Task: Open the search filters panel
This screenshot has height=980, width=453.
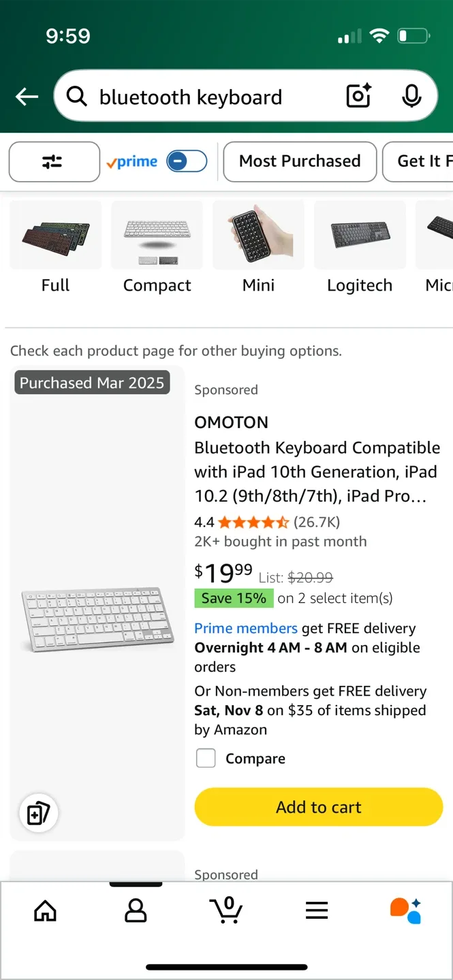Action: pyautogui.click(x=54, y=161)
